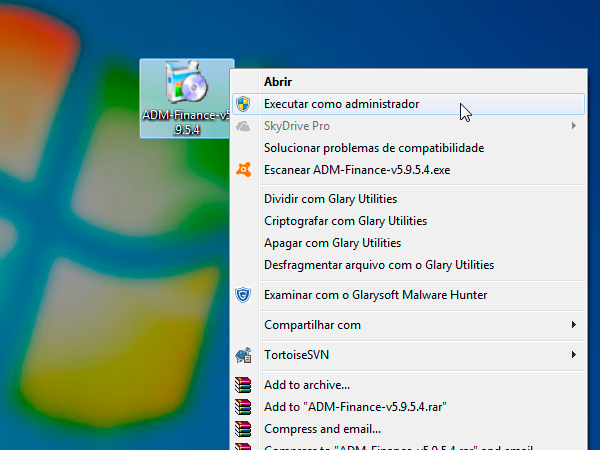Select Apagar com Glary Utilities
The width and height of the screenshot is (600, 450).
(x=408, y=243)
